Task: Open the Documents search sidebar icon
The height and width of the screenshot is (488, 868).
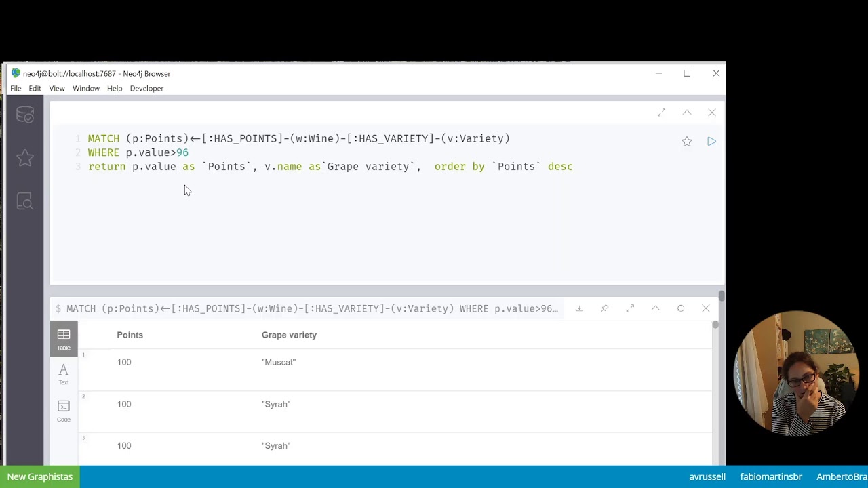Action: coord(25,201)
